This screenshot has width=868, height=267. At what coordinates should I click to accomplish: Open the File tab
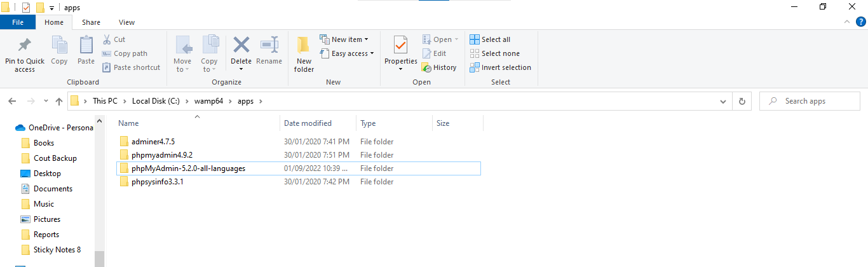click(18, 22)
